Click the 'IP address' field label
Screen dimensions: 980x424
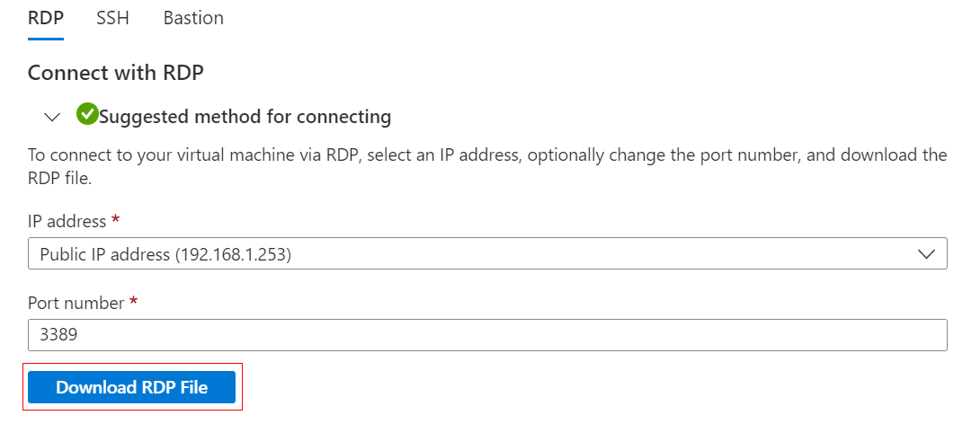(x=67, y=221)
